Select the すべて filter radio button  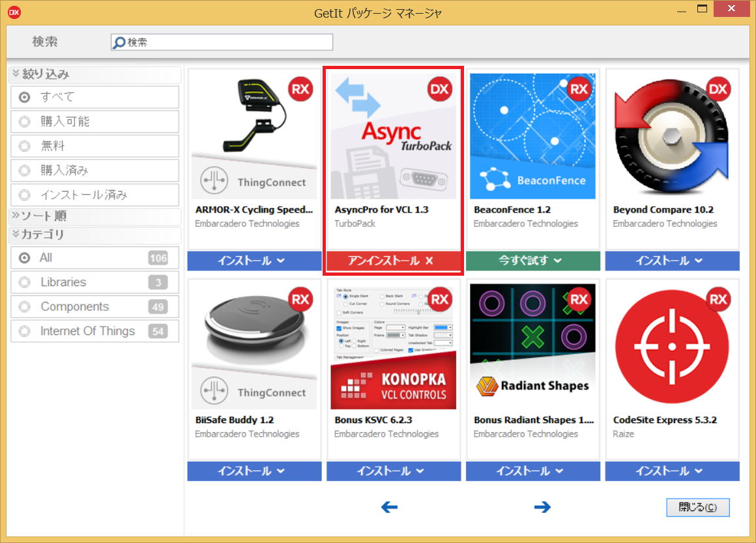coord(24,97)
